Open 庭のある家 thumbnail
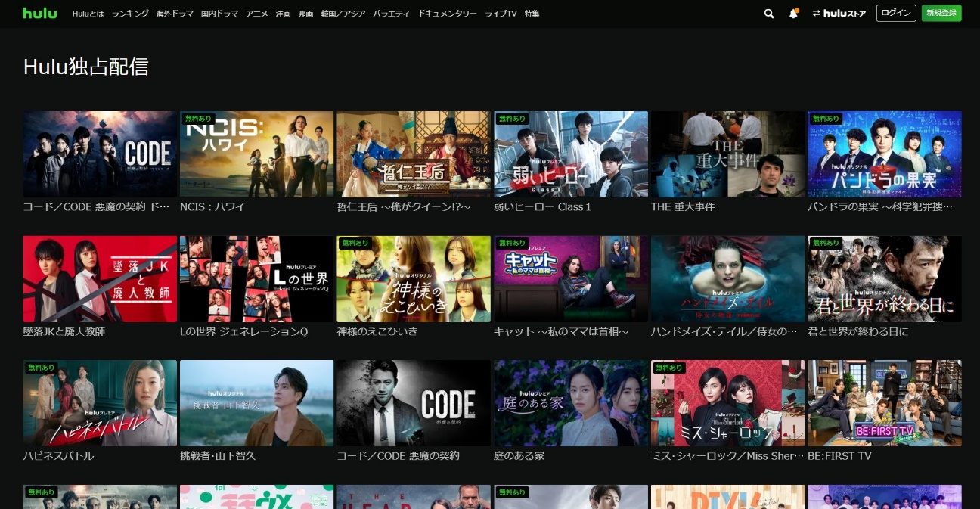Image resolution: width=980 pixels, height=509 pixels. coord(571,403)
